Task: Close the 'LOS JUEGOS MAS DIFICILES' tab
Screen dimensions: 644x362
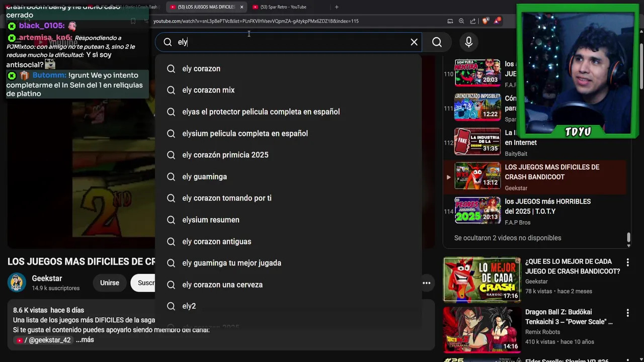Action: (242, 7)
